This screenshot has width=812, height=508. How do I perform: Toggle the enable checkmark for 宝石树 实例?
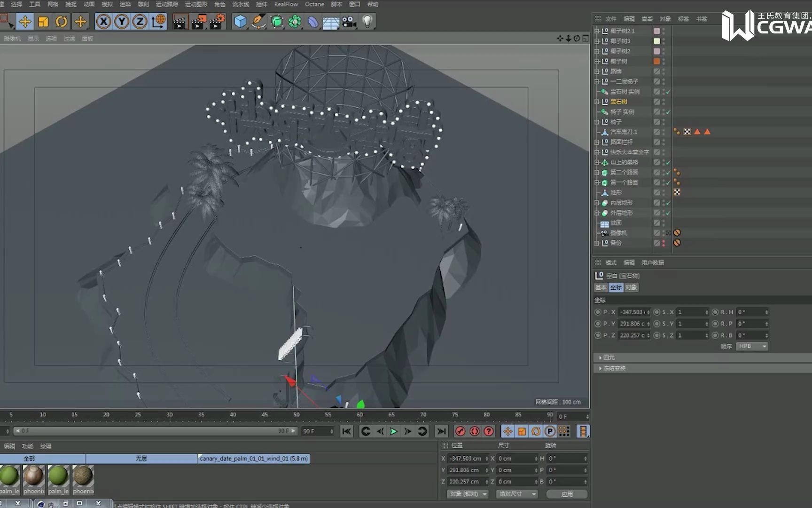(668, 92)
